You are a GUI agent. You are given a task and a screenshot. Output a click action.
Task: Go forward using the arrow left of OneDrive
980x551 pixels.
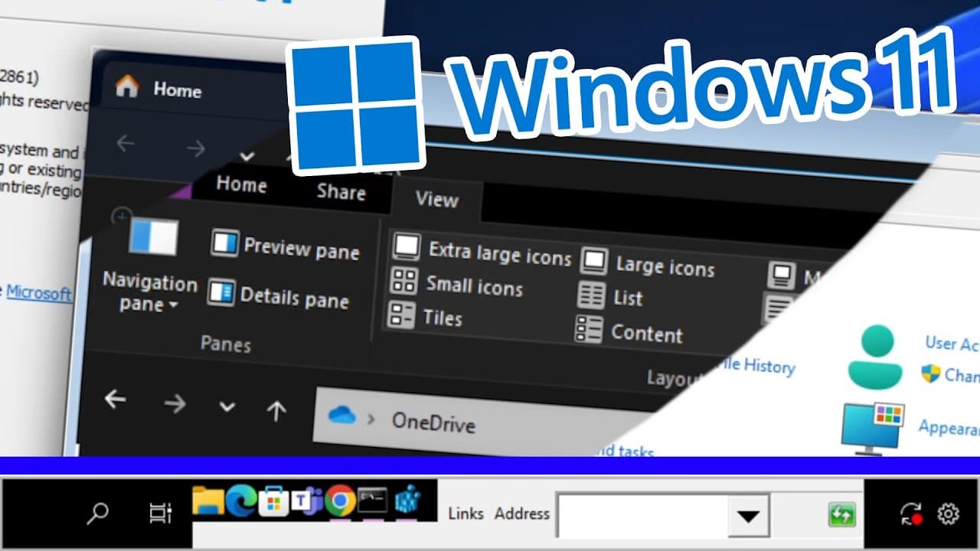[x=175, y=403]
